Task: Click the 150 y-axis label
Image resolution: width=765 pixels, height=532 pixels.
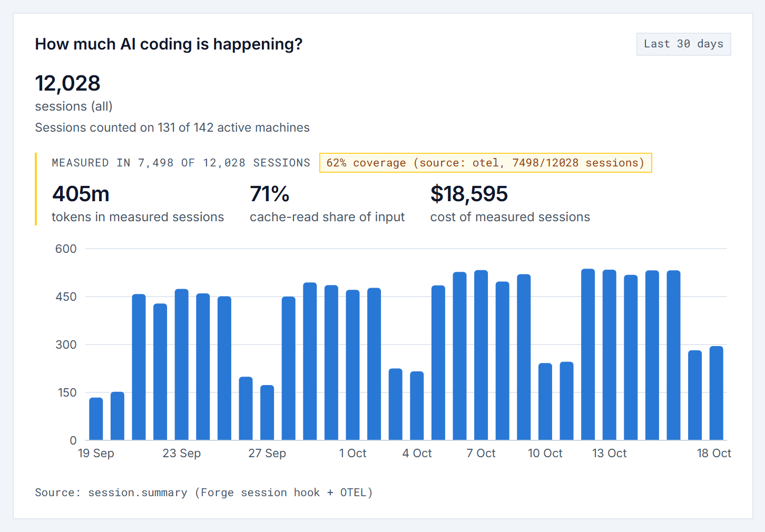Action: (x=67, y=392)
